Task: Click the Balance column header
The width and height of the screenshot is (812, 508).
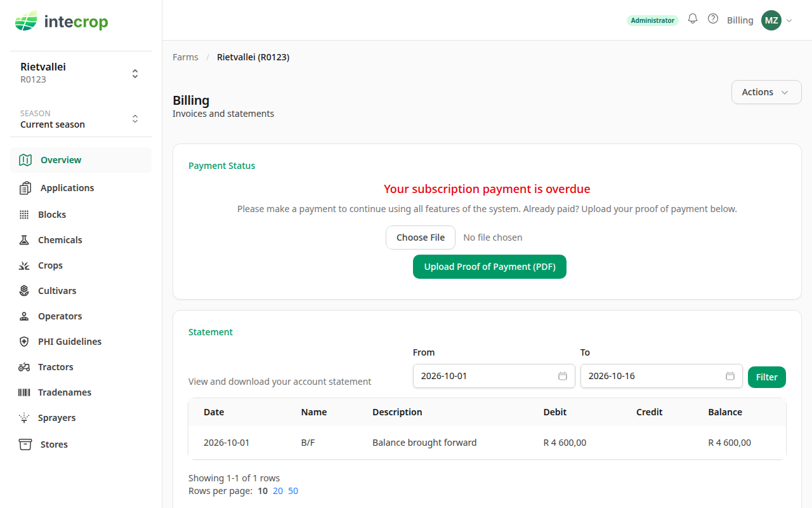Action: point(725,412)
